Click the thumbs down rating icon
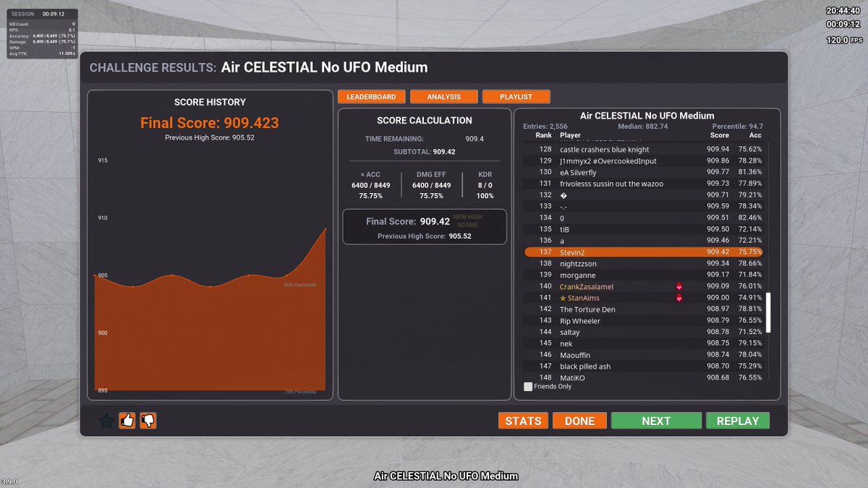Viewport: 868px width, 488px height. pyautogui.click(x=148, y=421)
